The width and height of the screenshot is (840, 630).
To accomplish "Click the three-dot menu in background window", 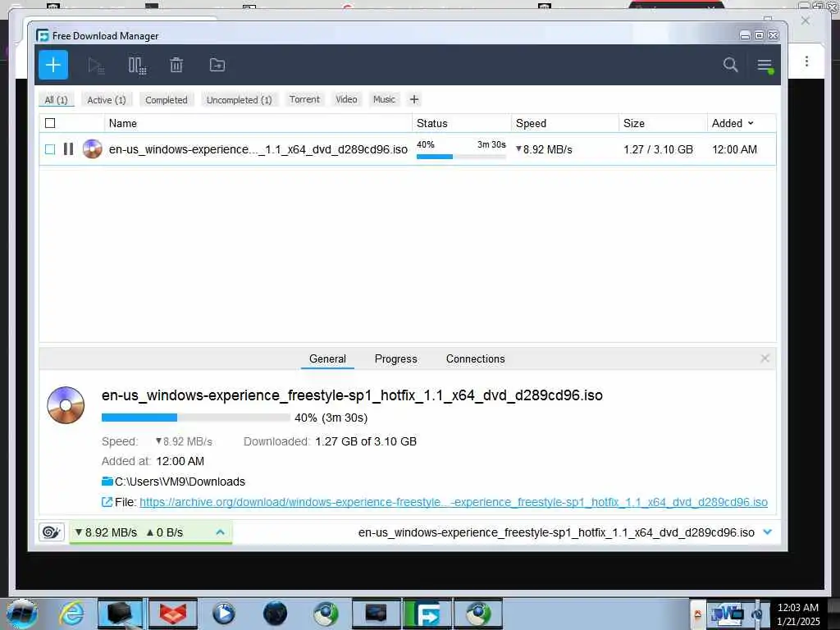I will 806,61.
